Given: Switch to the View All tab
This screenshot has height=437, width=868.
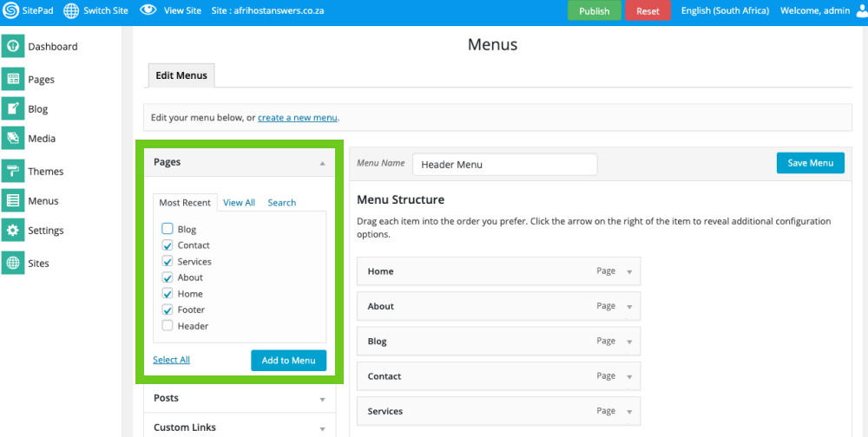Looking at the screenshot, I should point(239,202).
